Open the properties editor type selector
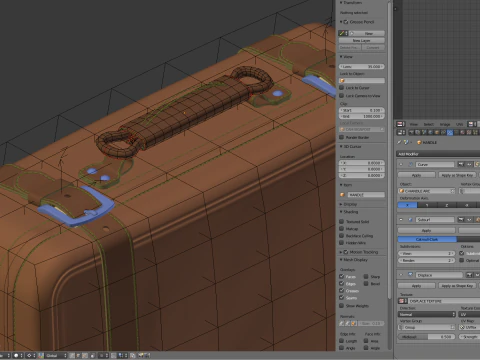This screenshot has height=360, width=480. pyautogui.click(x=401, y=132)
